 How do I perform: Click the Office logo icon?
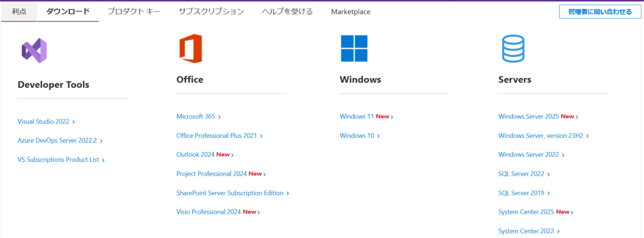[191, 48]
